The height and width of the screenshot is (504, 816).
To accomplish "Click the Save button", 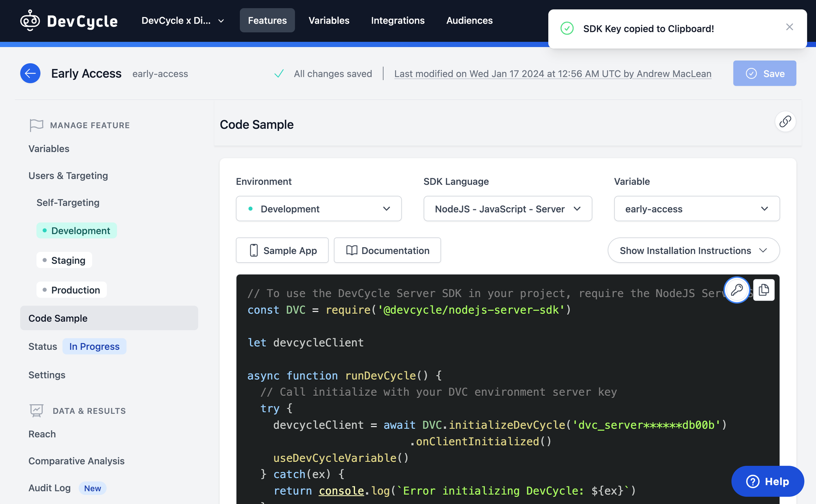I will pos(764,73).
